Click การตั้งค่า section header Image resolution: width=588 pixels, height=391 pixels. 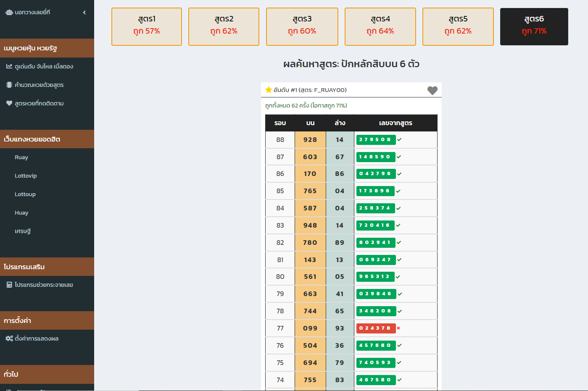coord(47,320)
